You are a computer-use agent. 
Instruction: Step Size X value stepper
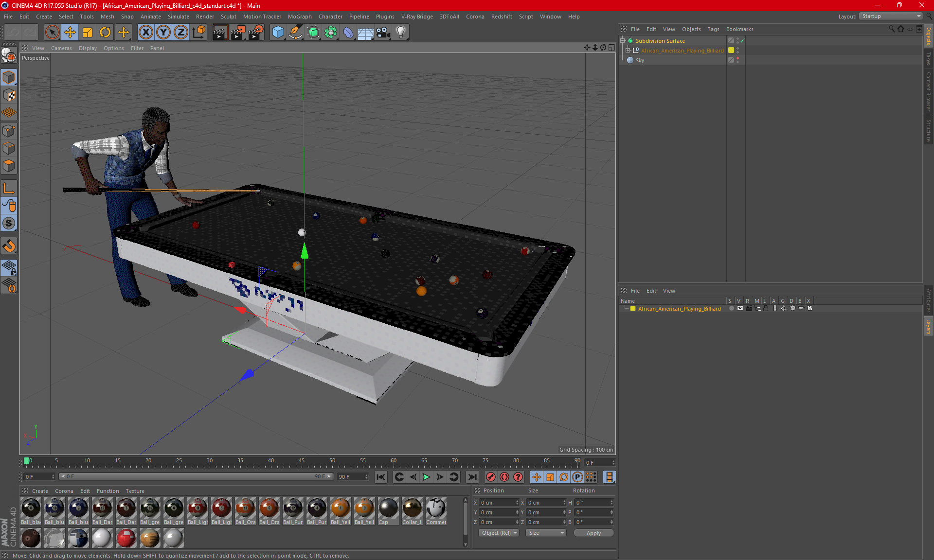pos(564,503)
